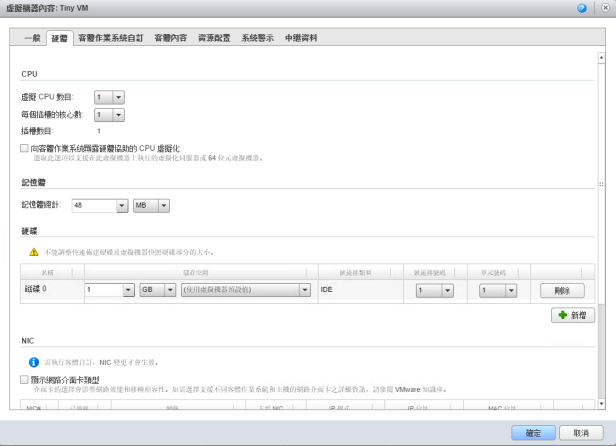Open the disk 0 unit number dropdown
The height and width of the screenshot is (446, 616).
point(498,290)
